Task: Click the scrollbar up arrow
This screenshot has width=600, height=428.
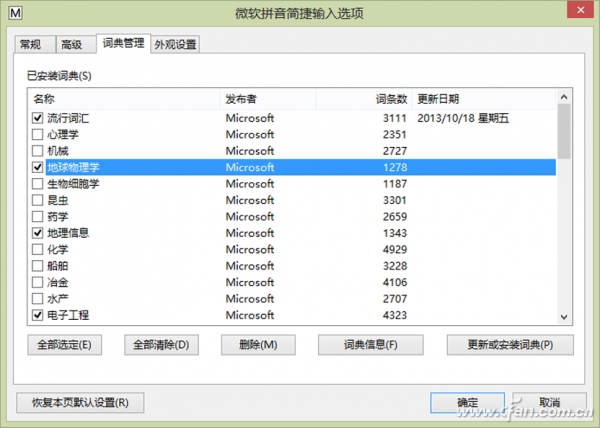Action: 564,97
